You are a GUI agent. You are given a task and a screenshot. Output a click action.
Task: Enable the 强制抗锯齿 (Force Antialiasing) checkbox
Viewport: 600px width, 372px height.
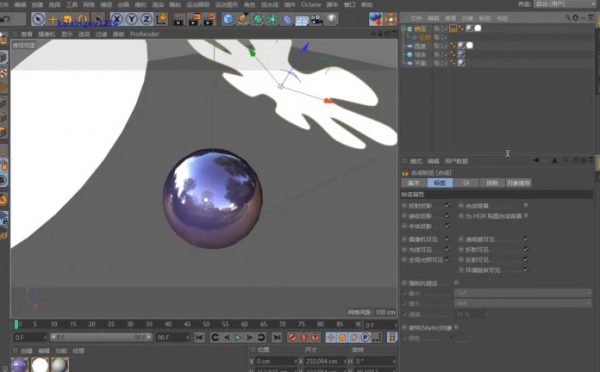pos(456,283)
